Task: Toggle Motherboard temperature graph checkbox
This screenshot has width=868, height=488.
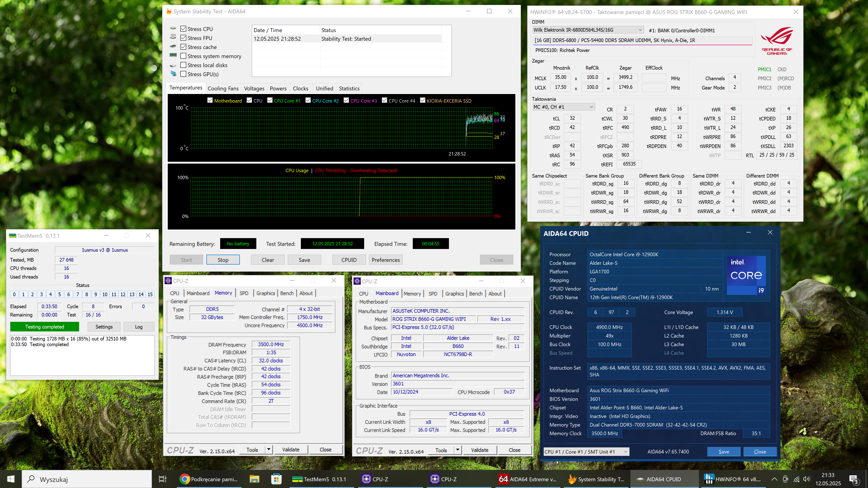Action: (x=210, y=100)
